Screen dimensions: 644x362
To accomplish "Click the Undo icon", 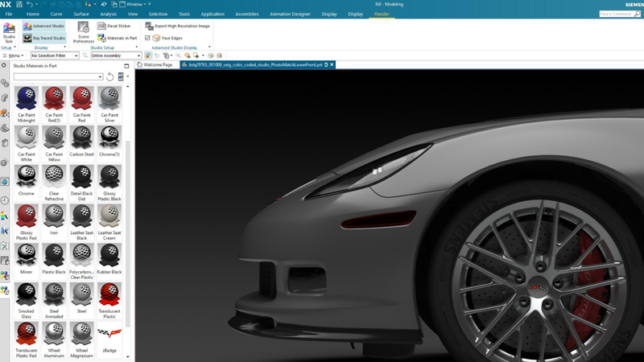I will pyautogui.click(x=30, y=4).
